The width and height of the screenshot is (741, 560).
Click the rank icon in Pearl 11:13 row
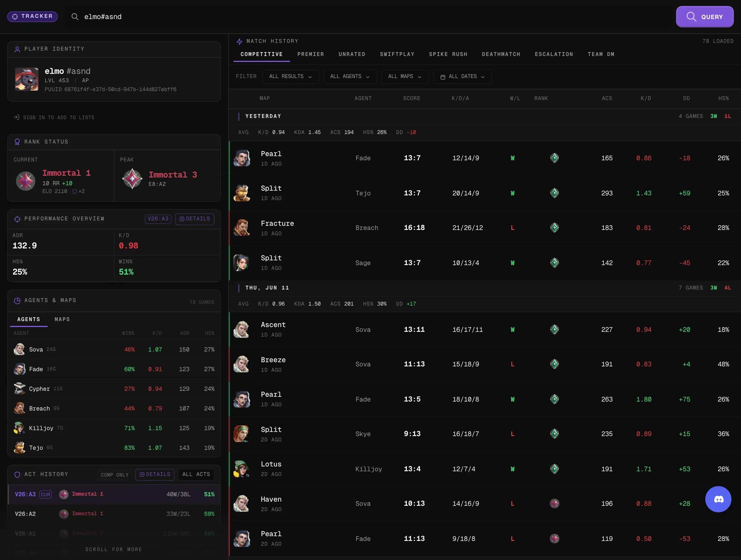[x=555, y=539]
